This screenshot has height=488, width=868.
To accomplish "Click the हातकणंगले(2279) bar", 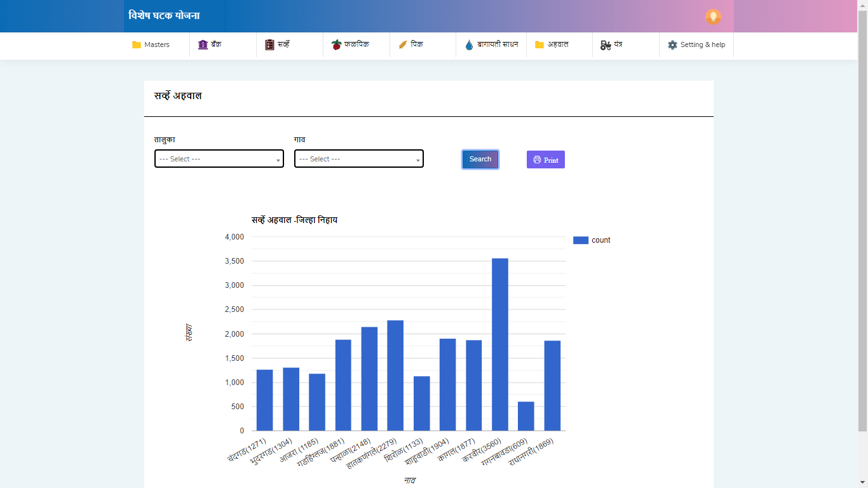I will pos(395,376).
